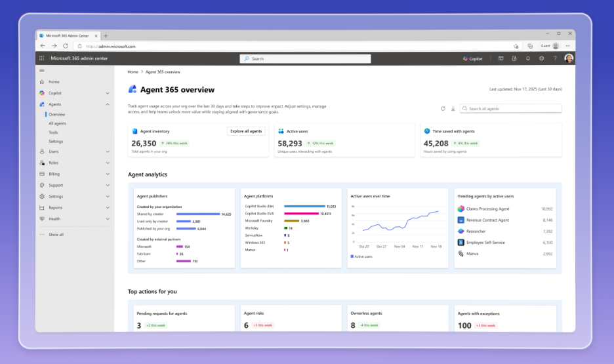614x364 pixels.
Task: Open Tools under Agents menu
Action: (x=53, y=132)
